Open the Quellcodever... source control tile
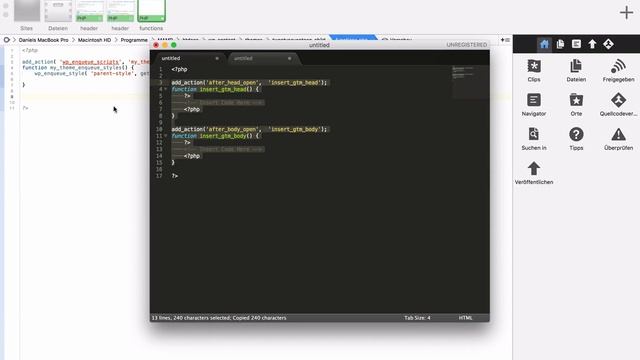This screenshot has height=360, width=640. click(618, 105)
